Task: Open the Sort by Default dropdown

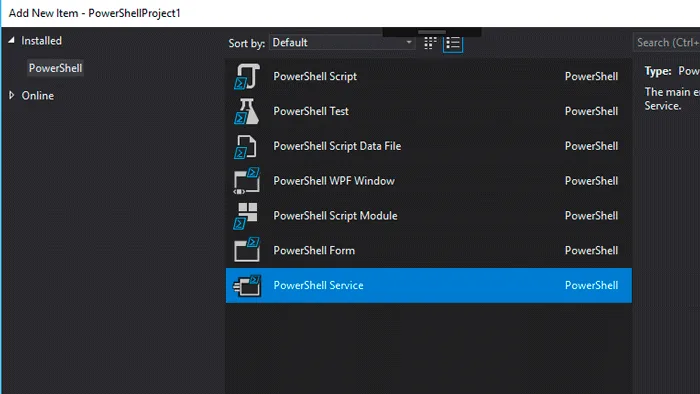Action: (x=342, y=43)
